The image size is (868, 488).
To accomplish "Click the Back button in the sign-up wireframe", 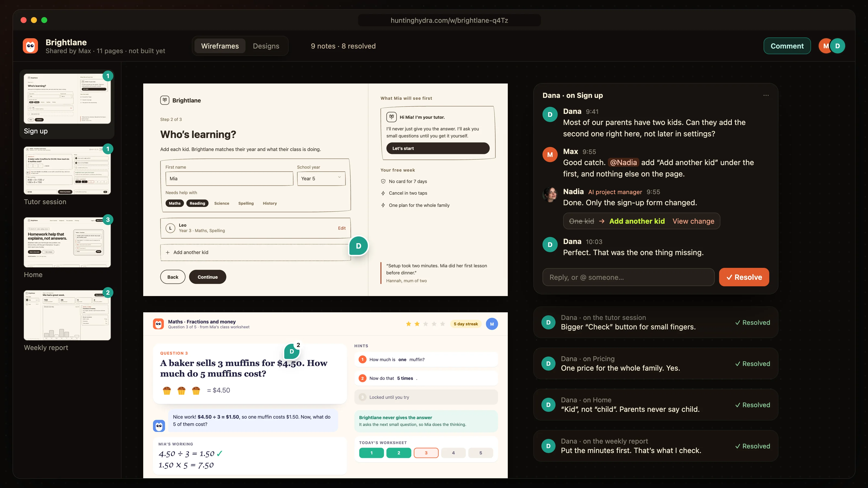I will pyautogui.click(x=173, y=277).
